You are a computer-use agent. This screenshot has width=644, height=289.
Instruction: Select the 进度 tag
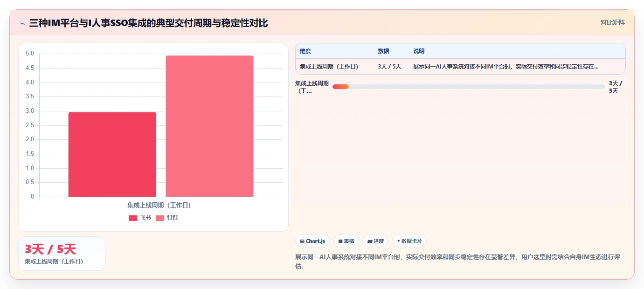coord(375,241)
